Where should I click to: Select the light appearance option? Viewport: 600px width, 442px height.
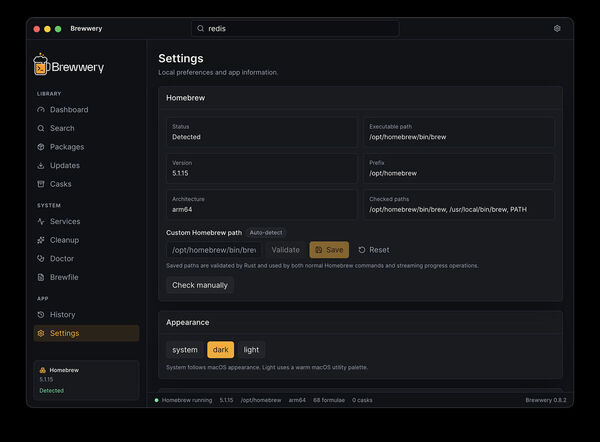click(x=251, y=350)
